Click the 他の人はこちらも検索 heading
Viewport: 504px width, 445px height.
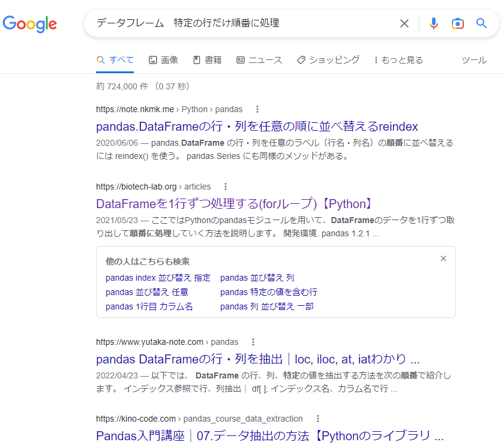[148, 261]
